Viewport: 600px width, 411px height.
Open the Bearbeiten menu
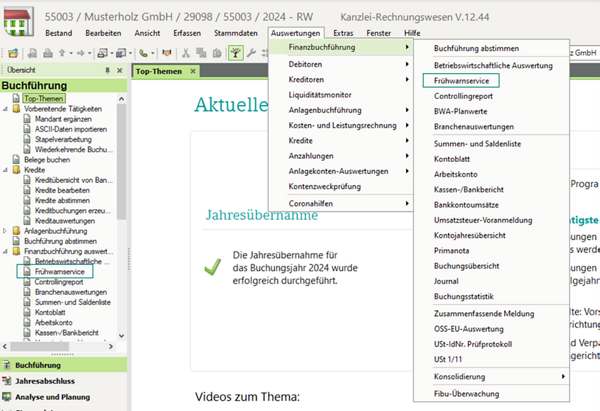point(103,33)
